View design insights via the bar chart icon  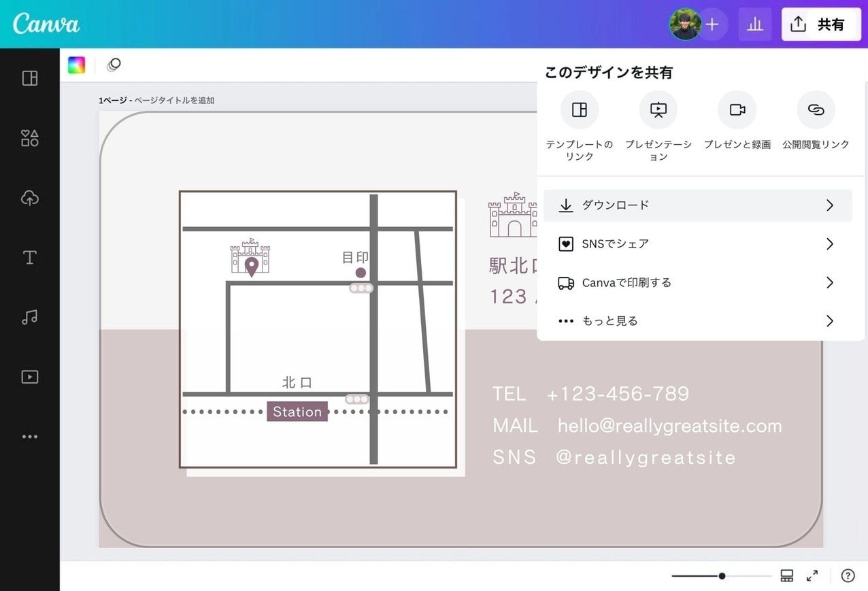[755, 24]
